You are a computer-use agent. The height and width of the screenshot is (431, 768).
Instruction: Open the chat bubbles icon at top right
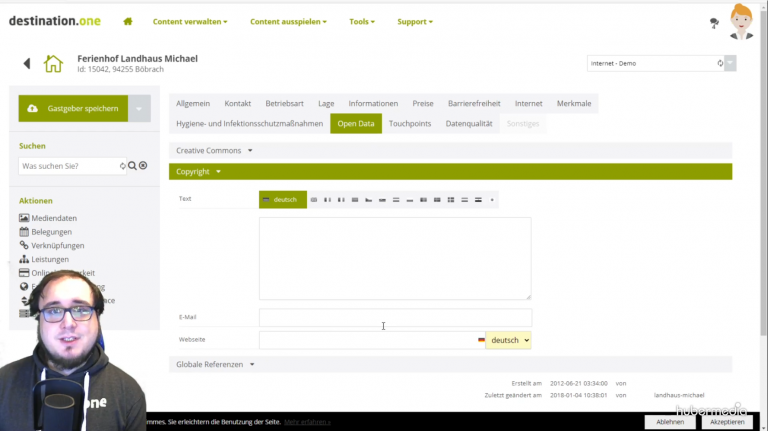[714, 23]
